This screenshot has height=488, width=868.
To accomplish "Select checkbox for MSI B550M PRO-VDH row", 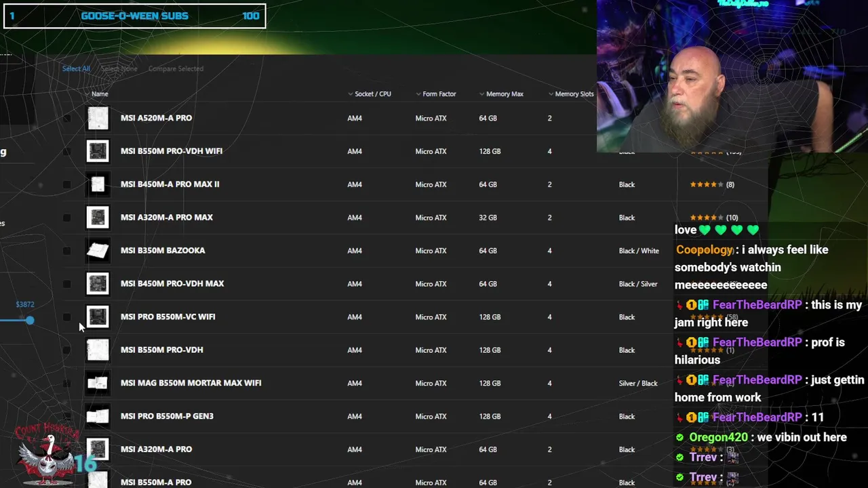I will pyautogui.click(x=66, y=350).
